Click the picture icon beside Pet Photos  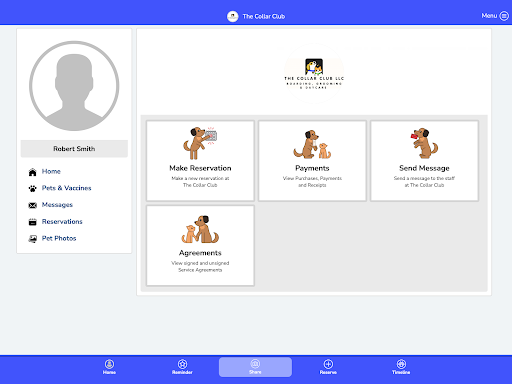(32, 239)
